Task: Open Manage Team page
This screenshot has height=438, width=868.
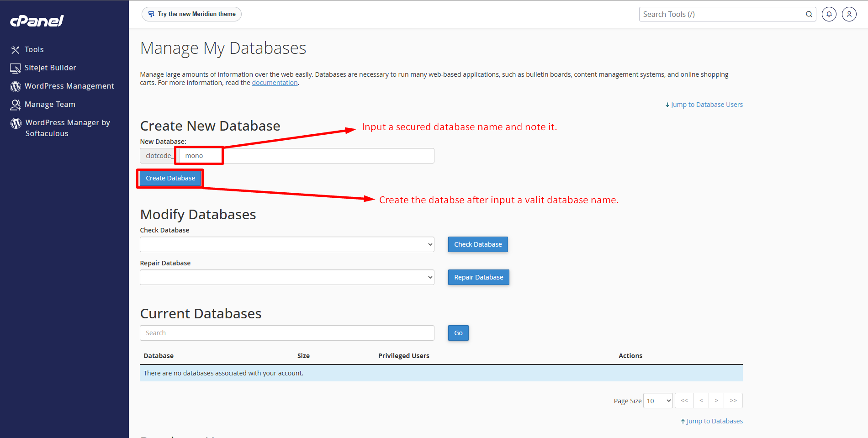Action: [x=50, y=104]
